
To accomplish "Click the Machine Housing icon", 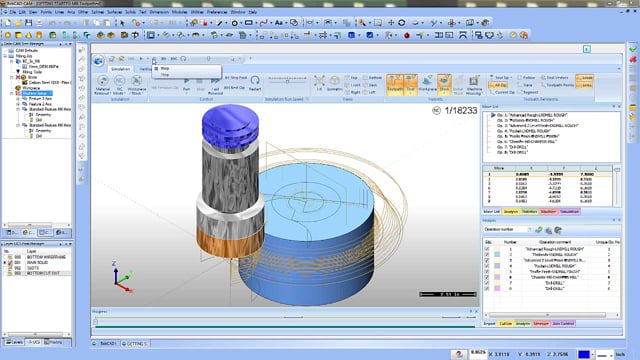I will coord(474,84).
